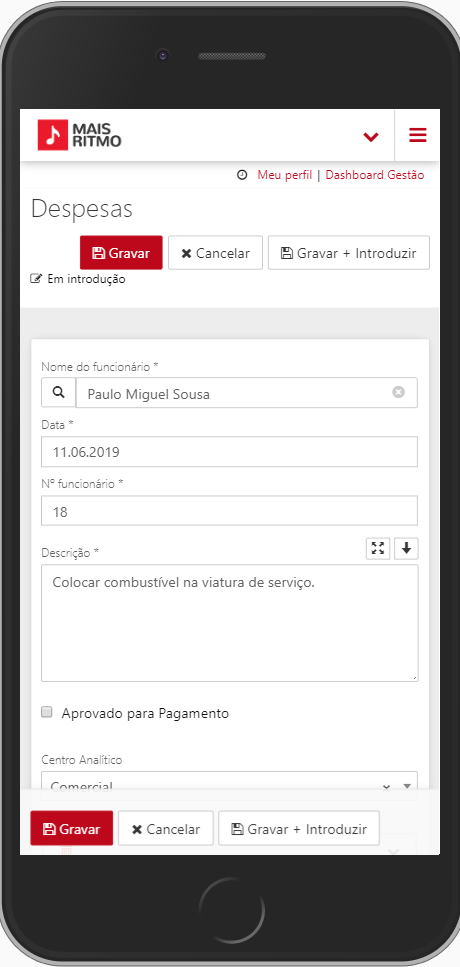The width and height of the screenshot is (460, 967).
Task: Click the clock icon beside Meu perfil
Action: pos(242,175)
